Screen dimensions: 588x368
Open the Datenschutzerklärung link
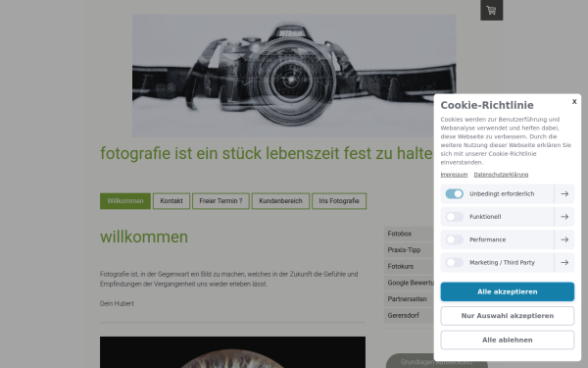[x=501, y=175]
